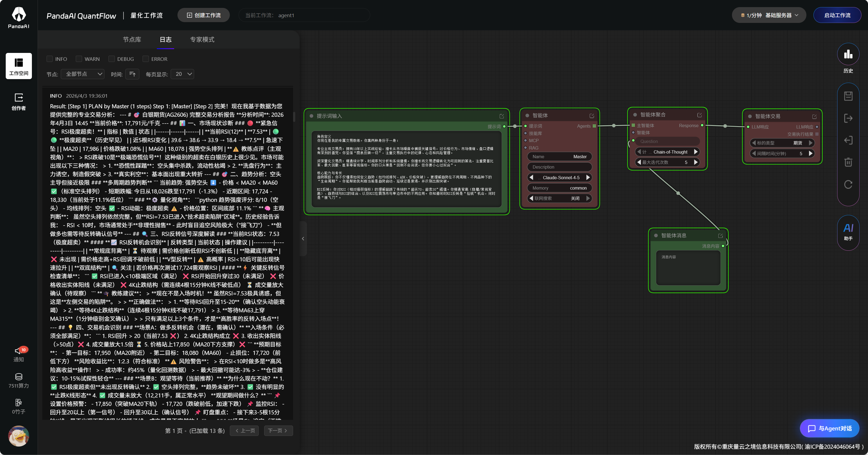Switch to the 节点库 tab
This screenshot has width=868, height=455.
(132, 40)
